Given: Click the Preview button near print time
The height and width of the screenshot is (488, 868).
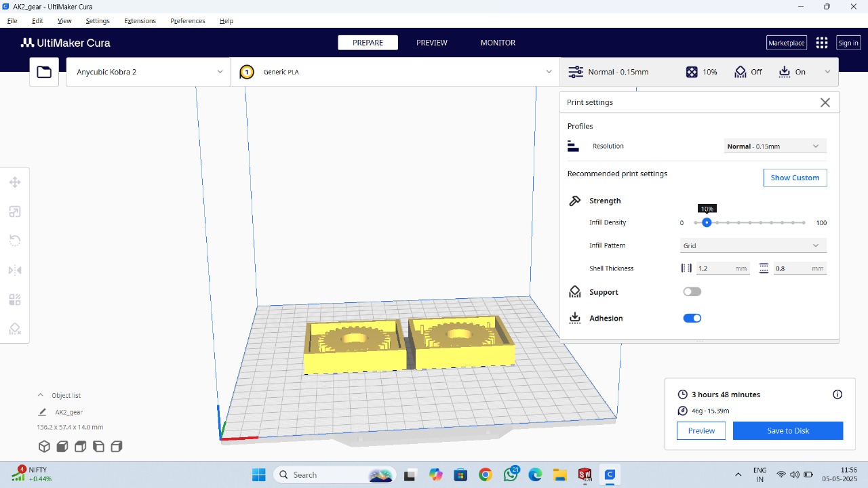Looking at the screenshot, I should point(701,430).
